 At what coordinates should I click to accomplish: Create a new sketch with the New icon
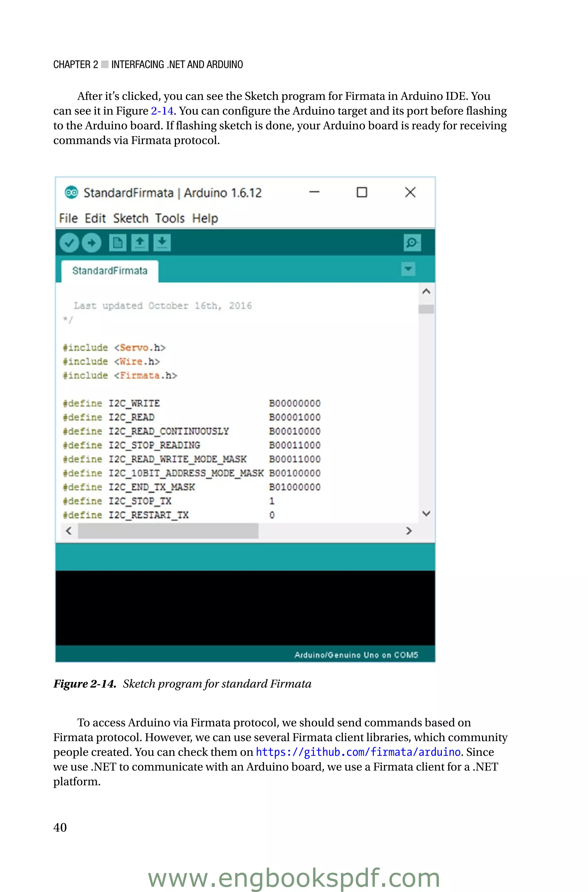pos(118,243)
